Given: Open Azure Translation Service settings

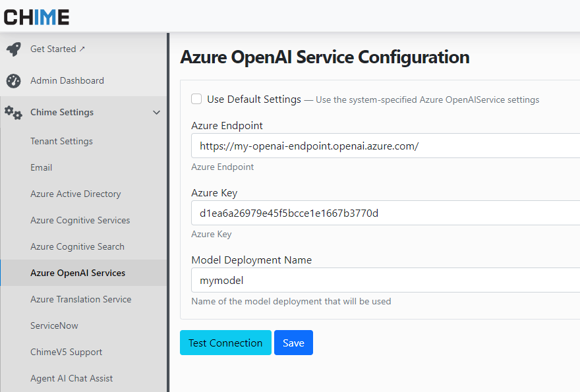Looking at the screenshot, I should tap(80, 299).
